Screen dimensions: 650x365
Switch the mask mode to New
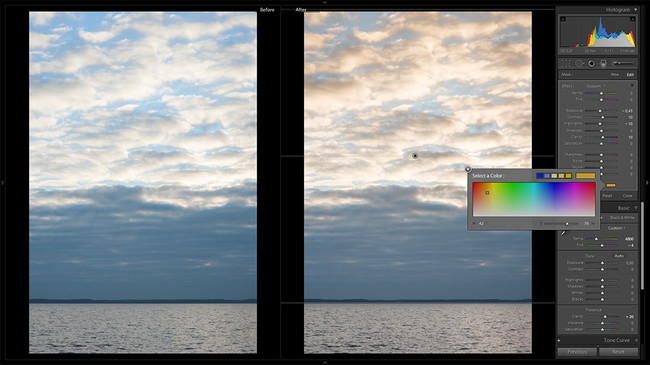coord(614,75)
